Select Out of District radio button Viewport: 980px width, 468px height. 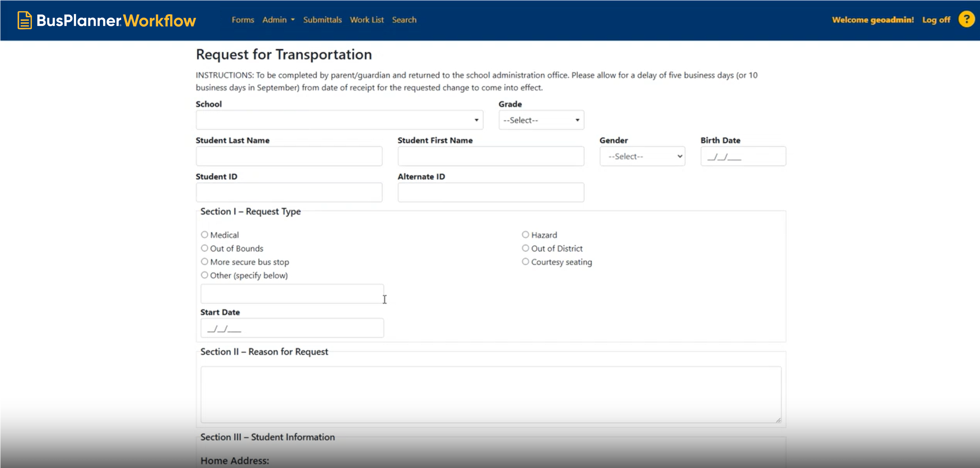pyautogui.click(x=525, y=248)
